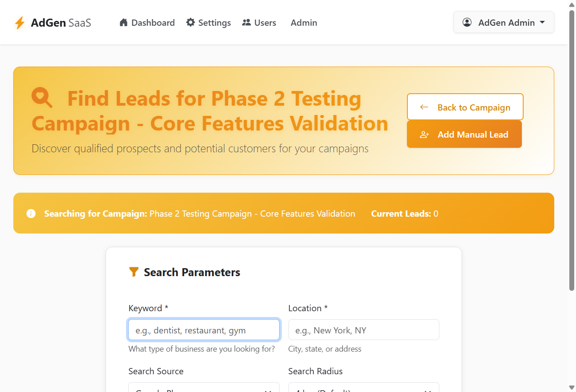Click the left arrow icon on Back to Campaign
The image size is (576, 392).
click(424, 107)
